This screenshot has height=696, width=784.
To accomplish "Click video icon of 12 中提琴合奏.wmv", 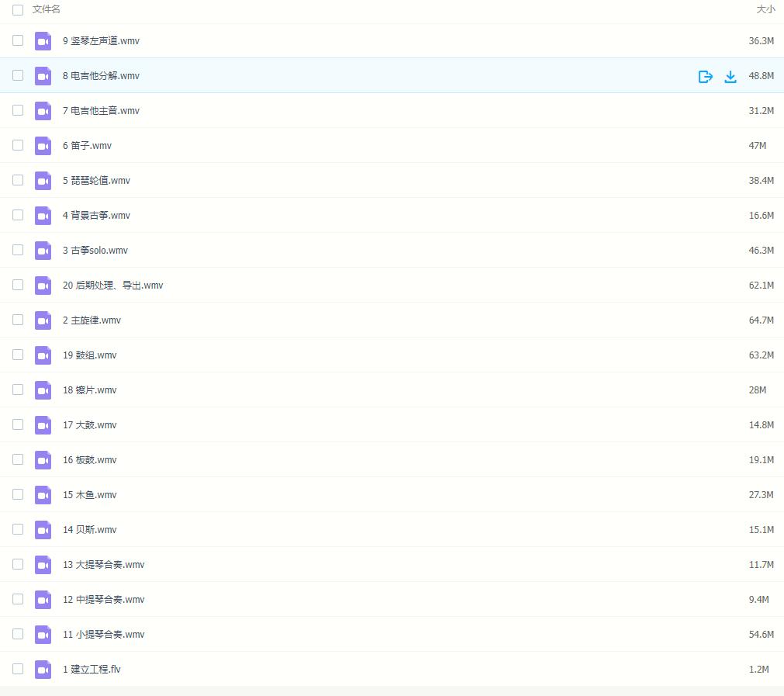I will click(x=43, y=600).
